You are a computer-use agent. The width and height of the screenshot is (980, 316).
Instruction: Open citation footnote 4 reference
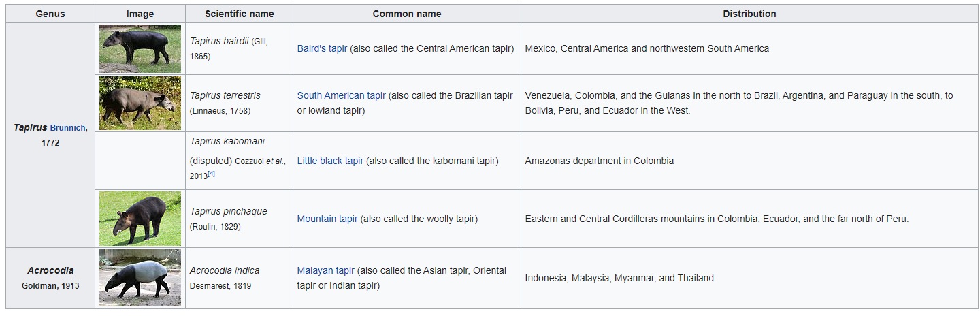click(212, 174)
